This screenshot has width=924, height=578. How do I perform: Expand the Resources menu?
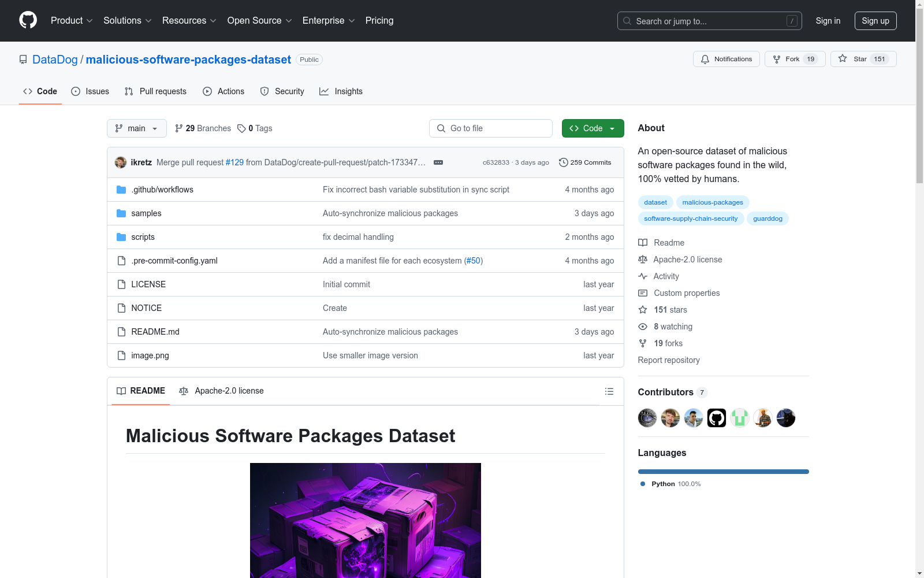click(189, 20)
